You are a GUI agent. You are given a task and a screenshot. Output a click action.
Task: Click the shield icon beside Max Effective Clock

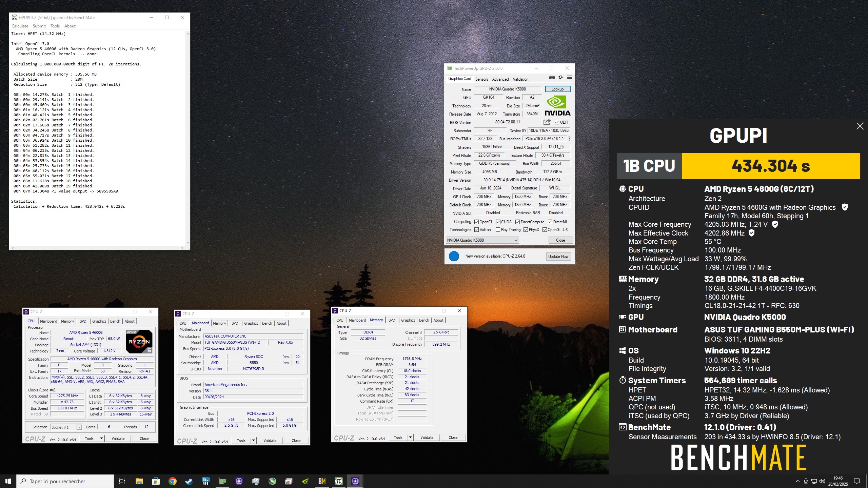(751, 233)
